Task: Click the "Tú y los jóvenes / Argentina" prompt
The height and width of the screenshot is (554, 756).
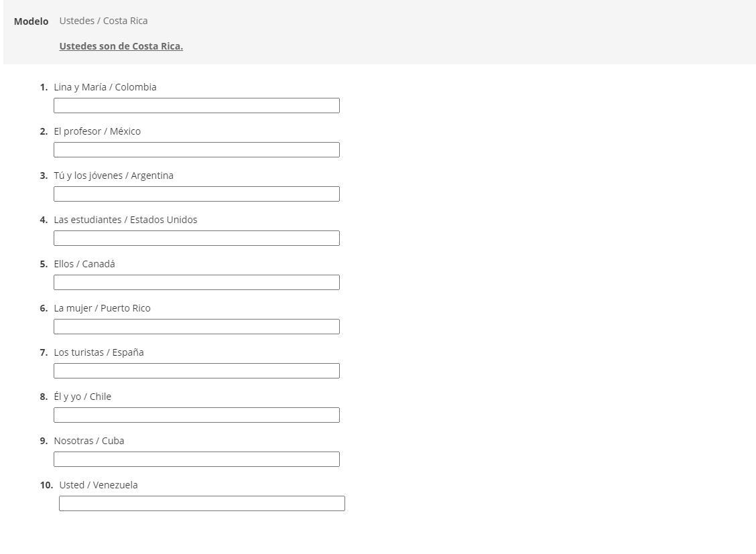Action: click(113, 176)
